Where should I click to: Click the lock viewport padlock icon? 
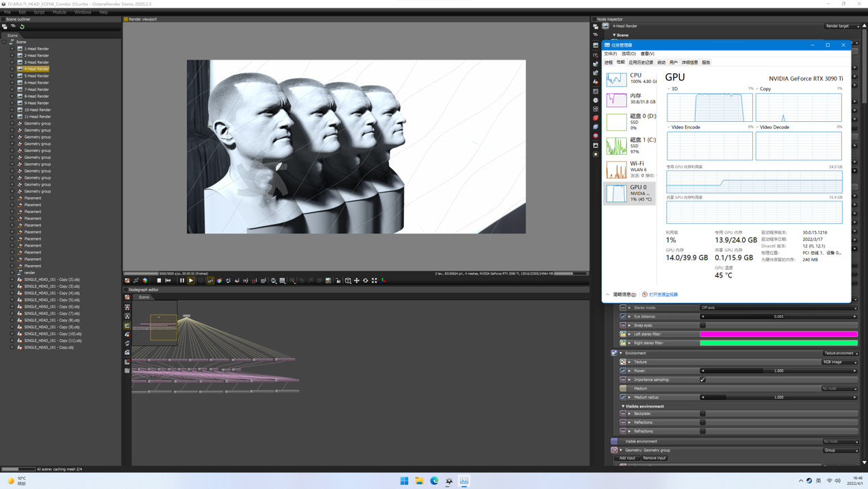coord(338,281)
